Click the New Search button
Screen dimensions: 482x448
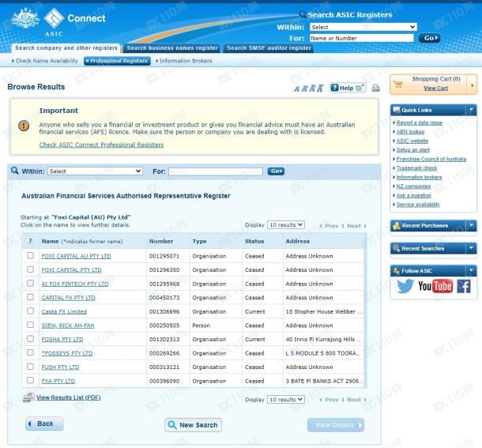click(x=193, y=425)
